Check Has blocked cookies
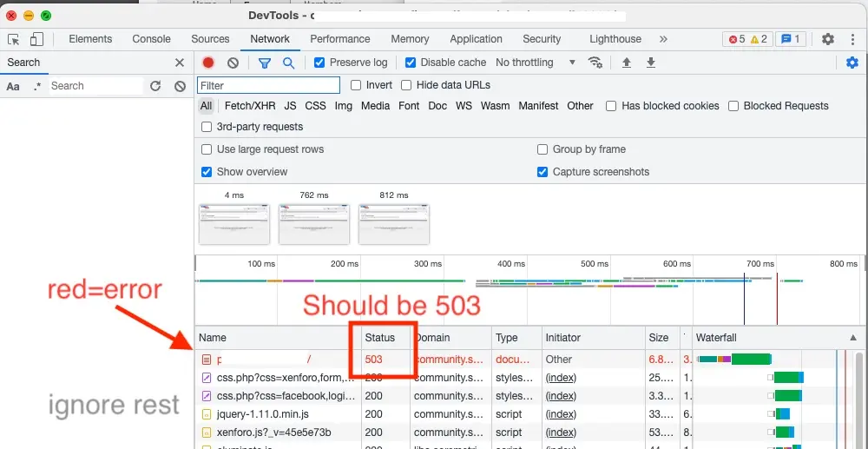868x449 pixels. tap(611, 106)
